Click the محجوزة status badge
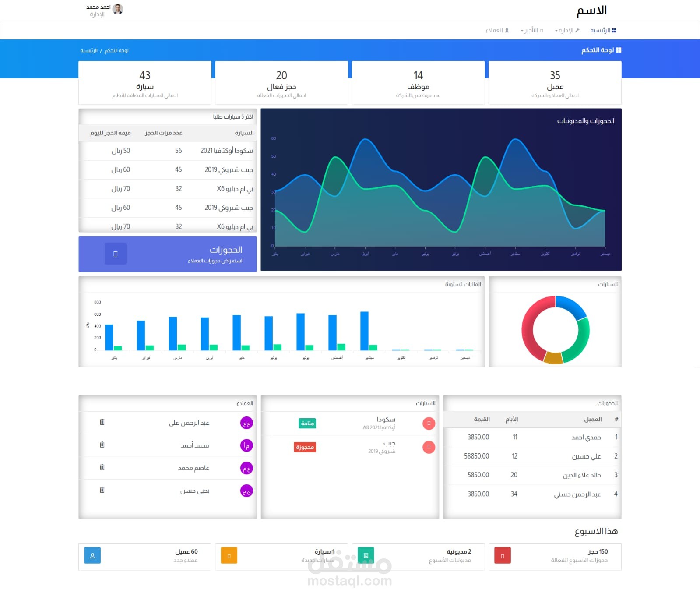The height and width of the screenshot is (600, 700). (x=305, y=447)
